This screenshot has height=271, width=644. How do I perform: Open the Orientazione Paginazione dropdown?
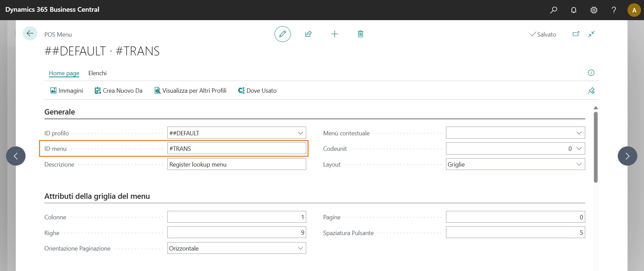[300, 249]
